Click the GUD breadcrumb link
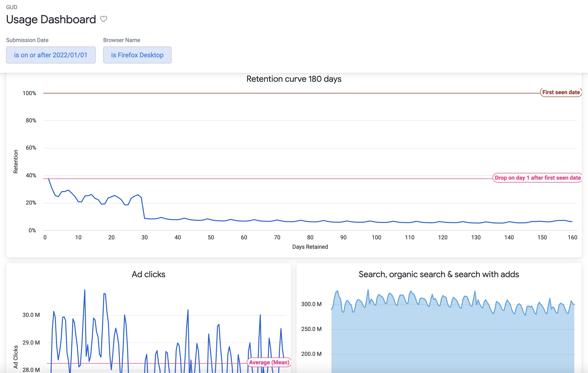Viewport: 588px width, 373px height. pos(12,7)
